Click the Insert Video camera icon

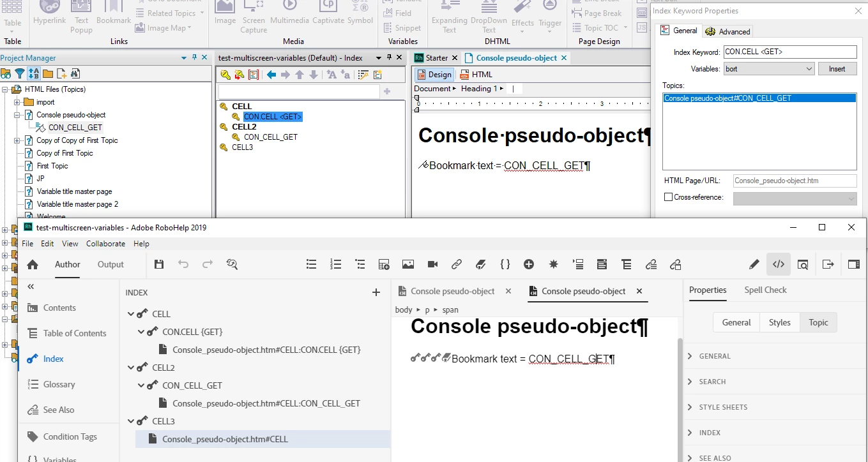(x=432, y=264)
